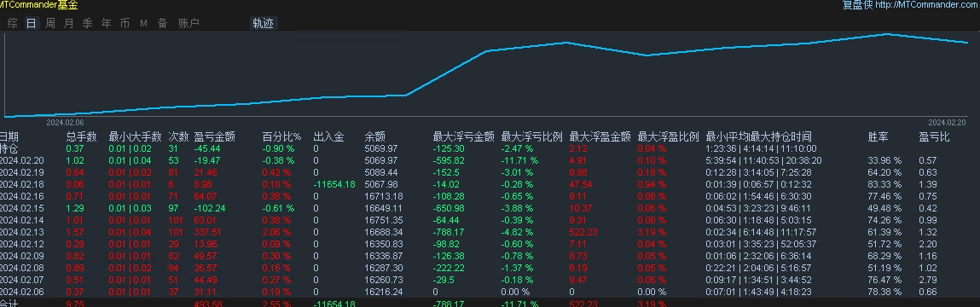Click the 最小|平均|最大持仓时间 column header
This screenshot has height=307, width=980.
(759, 137)
